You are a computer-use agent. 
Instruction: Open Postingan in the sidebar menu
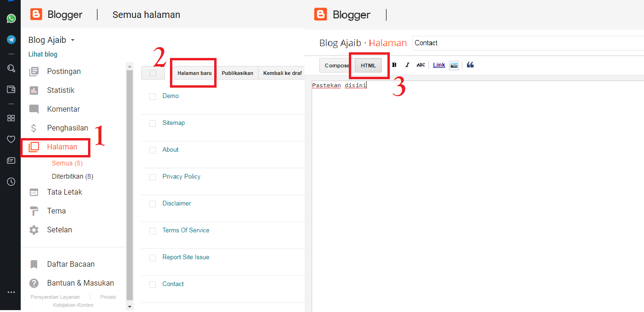pyautogui.click(x=64, y=72)
